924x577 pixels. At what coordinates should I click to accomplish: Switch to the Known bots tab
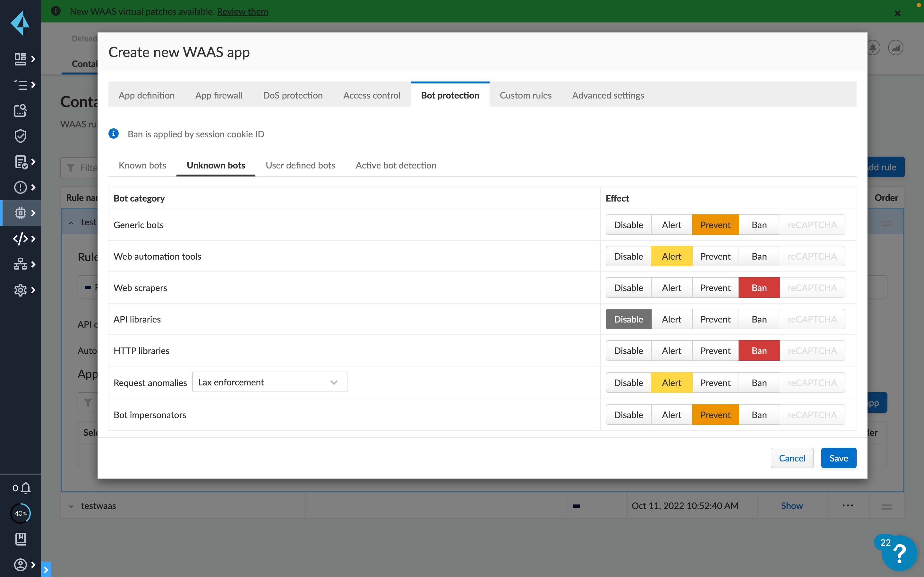coord(142,165)
